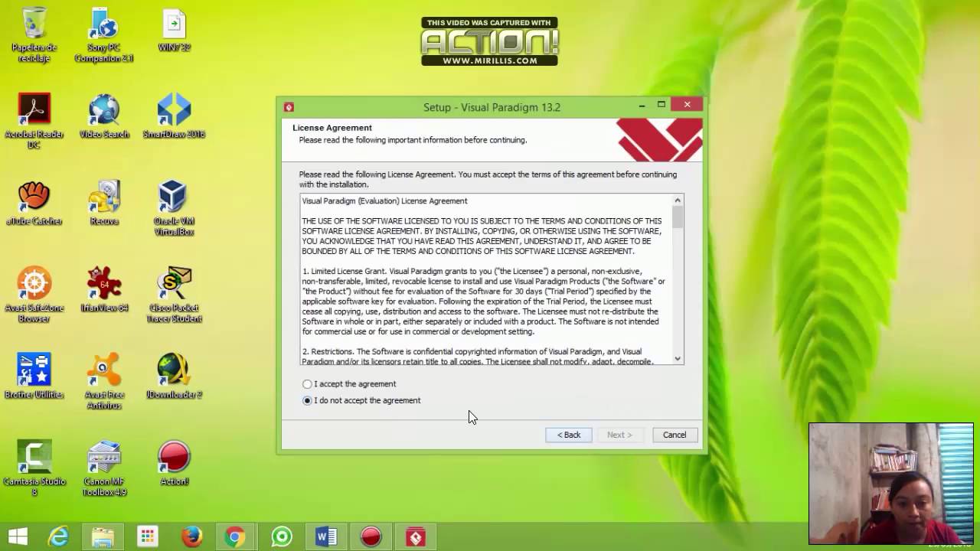Open WhatsApp from the taskbar
980x551 pixels.
[x=282, y=537]
